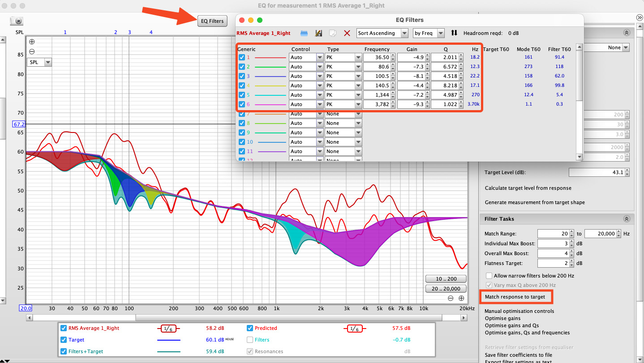Click the horizontal zoom-in plus icon near the 20..20,000 button
The width and height of the screenshot is (644, 363).
[x=461, y=298]
